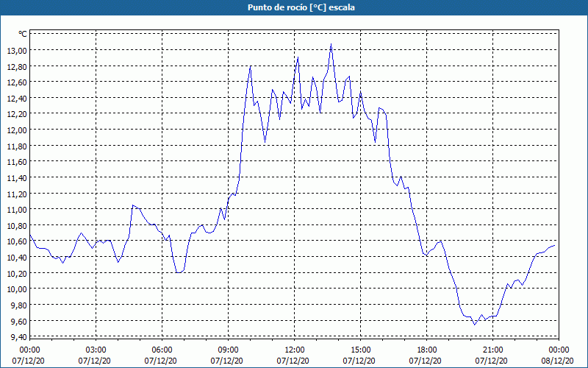Click the 12,60 y-axis label
This screenshot has width=588, height=368.
pos(17,82)
